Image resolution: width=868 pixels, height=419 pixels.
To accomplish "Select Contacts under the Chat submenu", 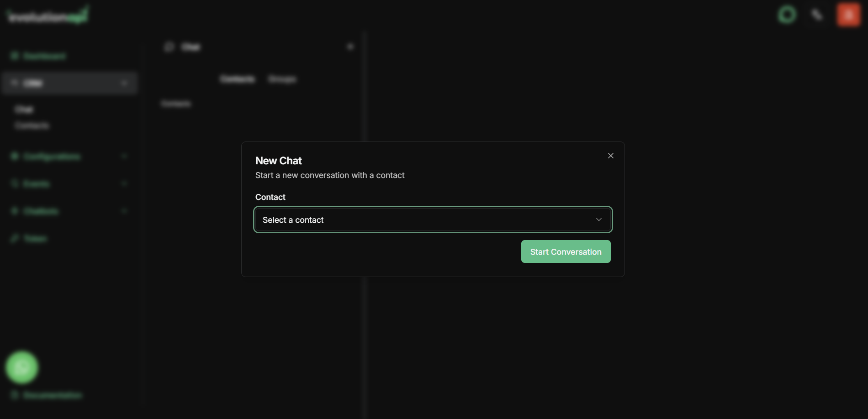I will [x=32, y=125].
